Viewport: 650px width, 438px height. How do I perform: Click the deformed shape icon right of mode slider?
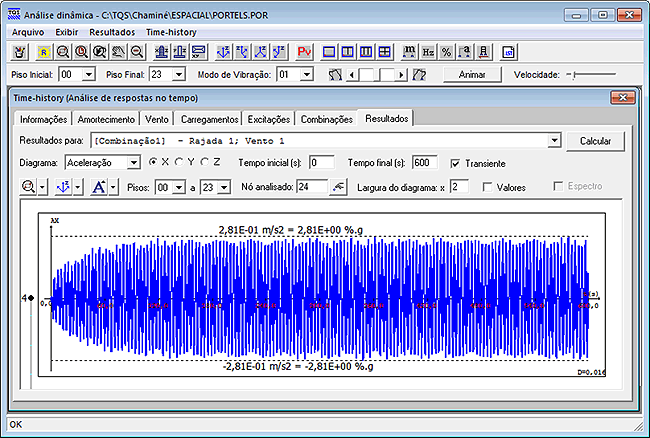click(419, 75)
